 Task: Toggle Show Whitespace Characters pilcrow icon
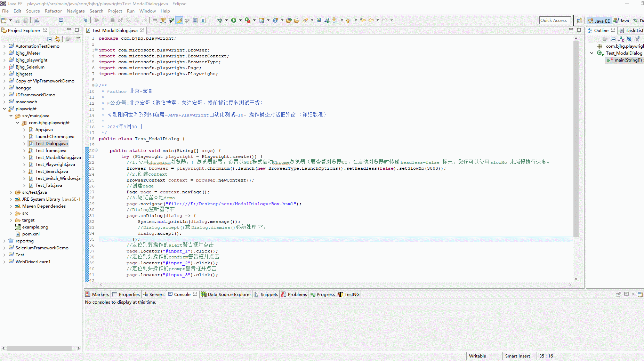pos(203,20)
